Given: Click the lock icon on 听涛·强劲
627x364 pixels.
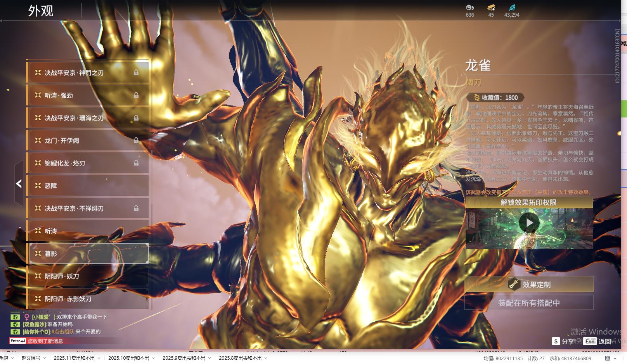Looking at the screenshot, I should (136, 95).
